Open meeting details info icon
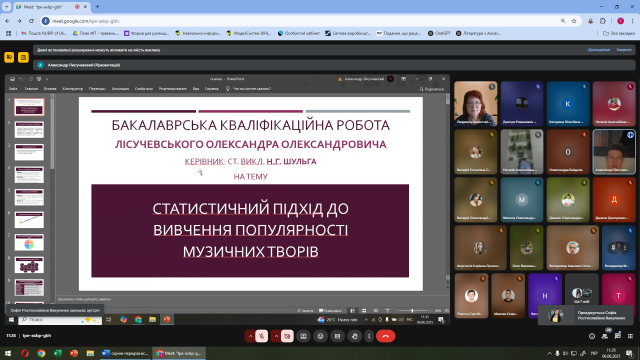The height and width of the screenshot is (360, 640). click(x=592, y=336)
